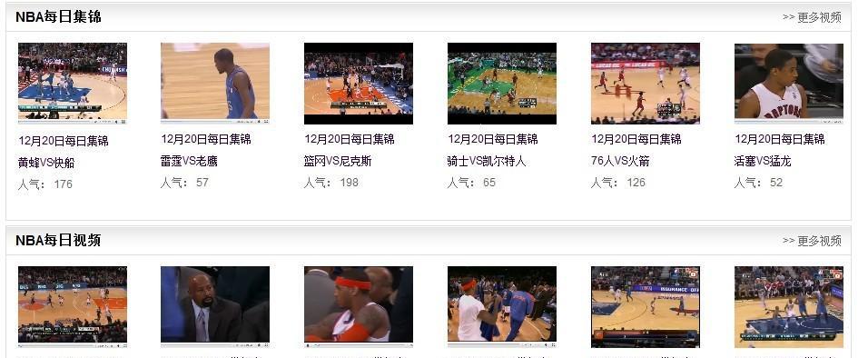Click 12月20日每日集锦 above 骑士VS凯尔特人
868x358 pixels.
coord(493,139)
